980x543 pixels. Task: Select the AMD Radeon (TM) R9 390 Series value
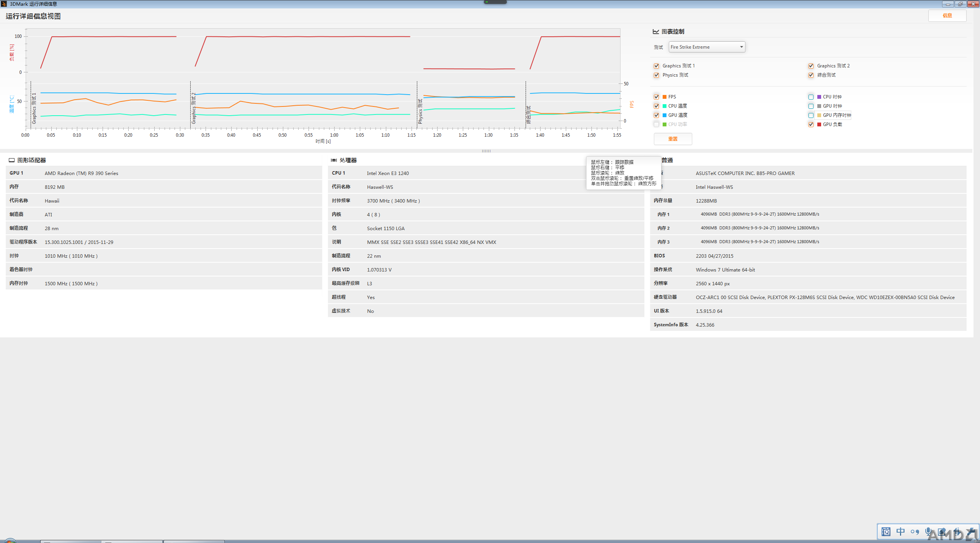82,173
